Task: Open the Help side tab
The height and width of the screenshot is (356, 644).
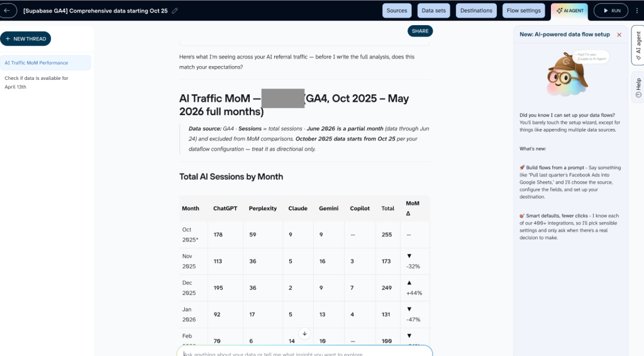Action: click(x=638, y=87)
